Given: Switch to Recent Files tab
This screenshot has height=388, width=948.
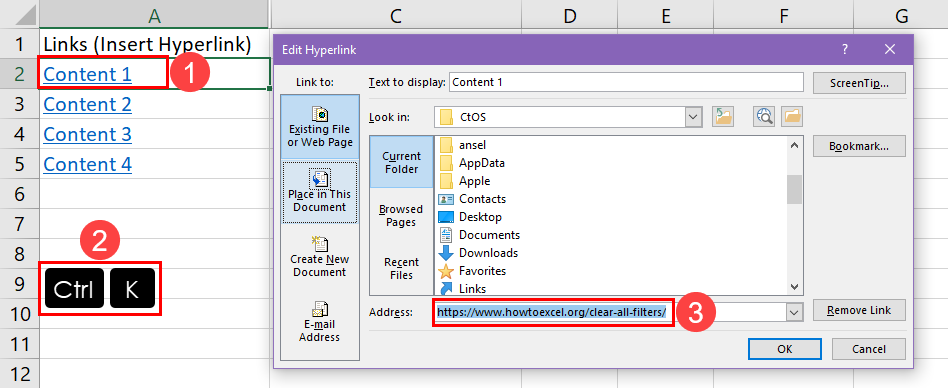Looking at the screenshot, I should [401, 268].
